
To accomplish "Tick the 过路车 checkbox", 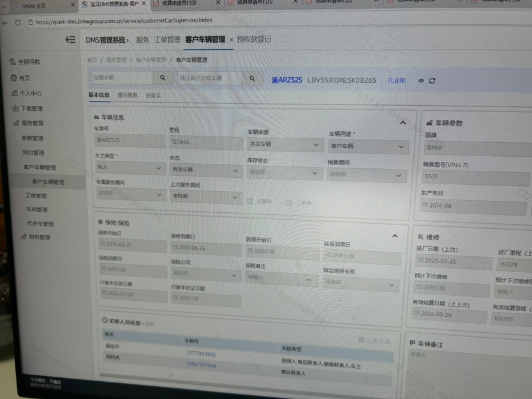I will pyautogui.click(x=250, y=201).
